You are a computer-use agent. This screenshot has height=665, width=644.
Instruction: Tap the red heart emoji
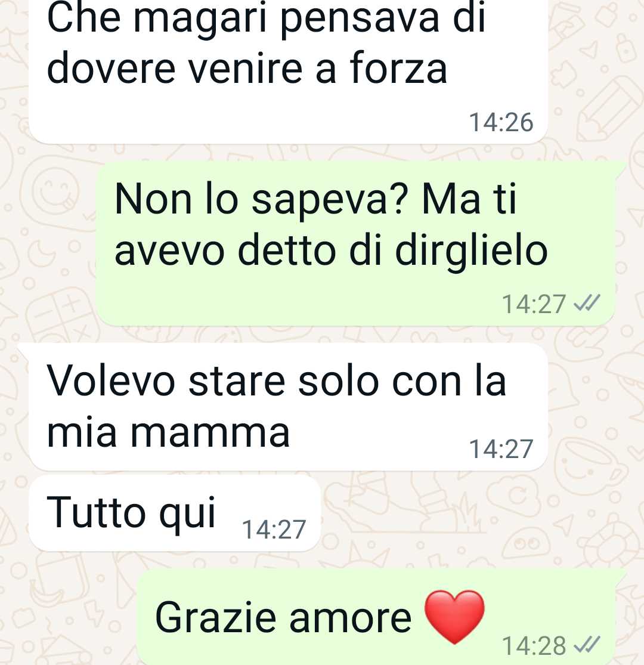coord(454,617)
